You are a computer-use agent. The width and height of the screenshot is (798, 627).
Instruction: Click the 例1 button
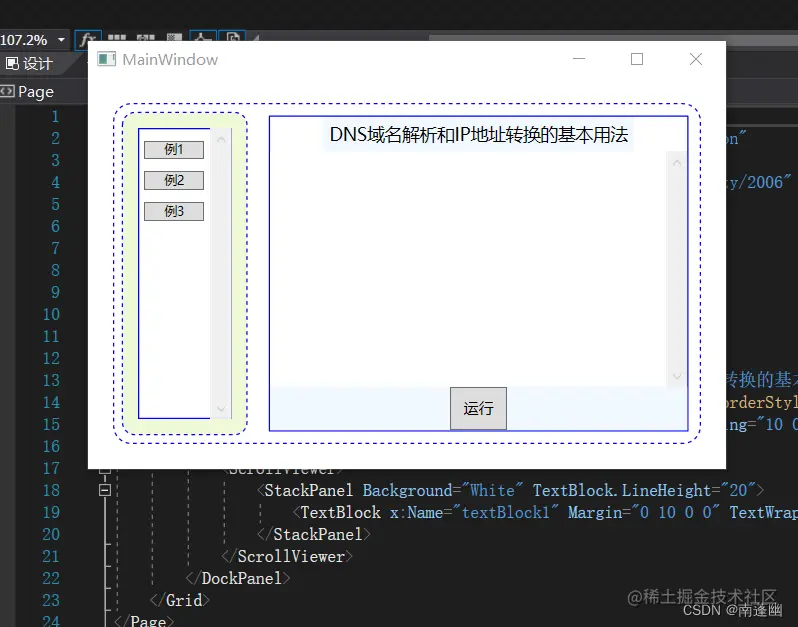point(174,150)
